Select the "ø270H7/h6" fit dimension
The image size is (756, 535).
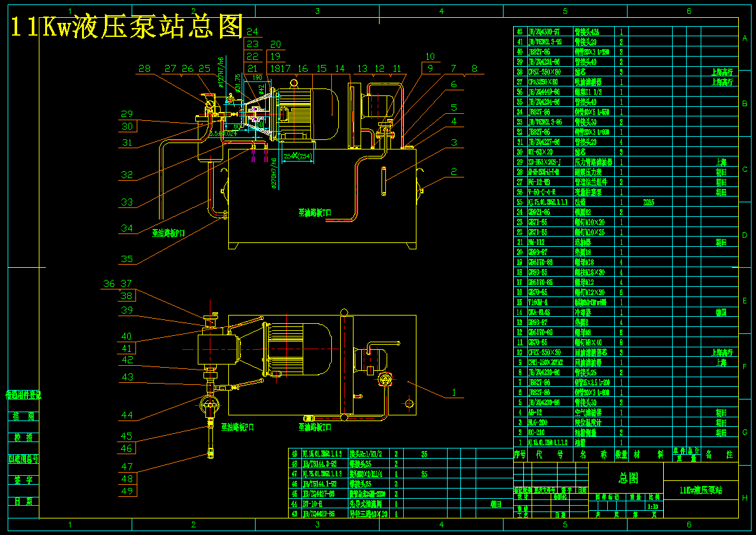pos(274,173)
